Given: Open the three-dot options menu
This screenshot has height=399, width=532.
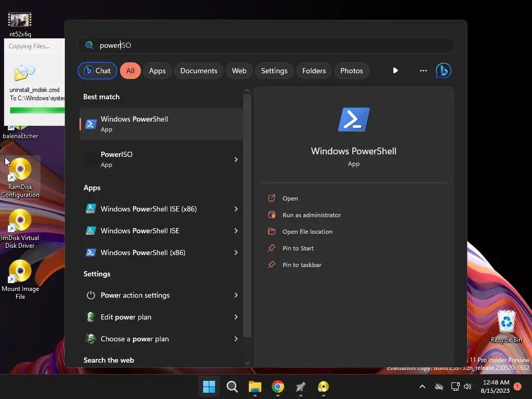Looking at the screenshot, I should click(423, 71).
